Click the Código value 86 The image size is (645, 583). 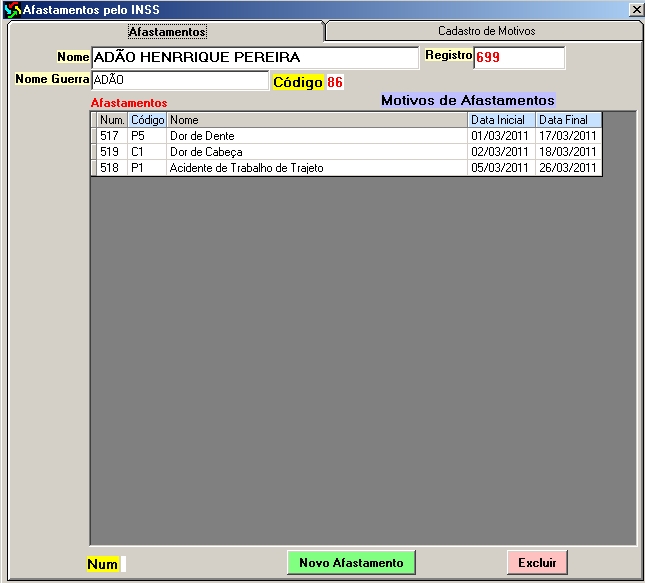335,82
